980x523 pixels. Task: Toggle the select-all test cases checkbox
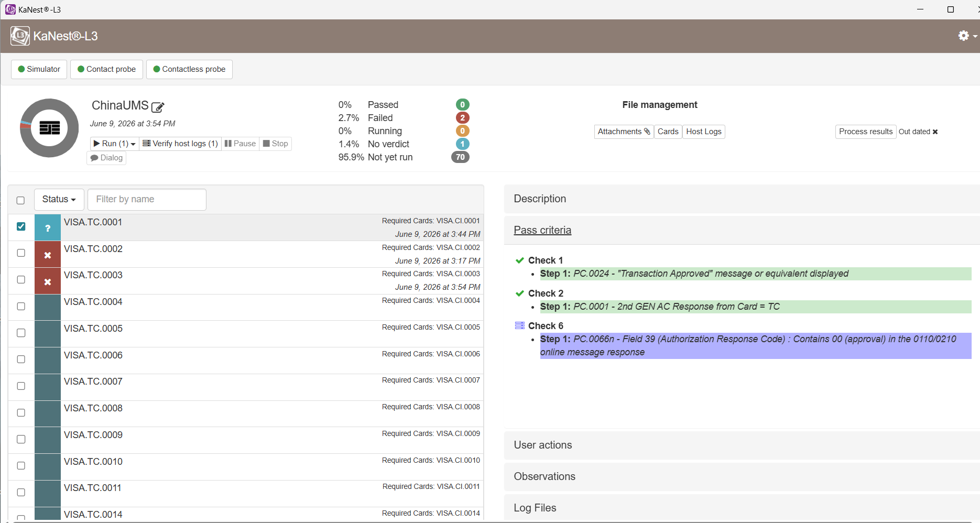(20, 200)
